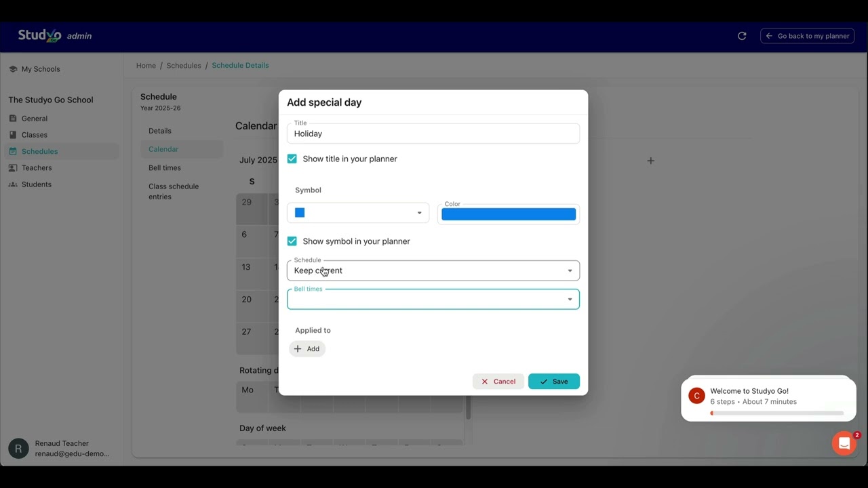
Task: Click calendar day 29 behind the dialog
Action: [x=252, y=208]
